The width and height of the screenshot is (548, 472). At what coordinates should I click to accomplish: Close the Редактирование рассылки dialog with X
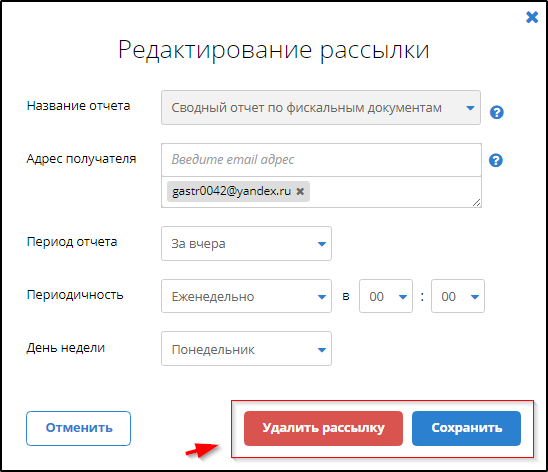pyautogui.click(x=532, y=17)
